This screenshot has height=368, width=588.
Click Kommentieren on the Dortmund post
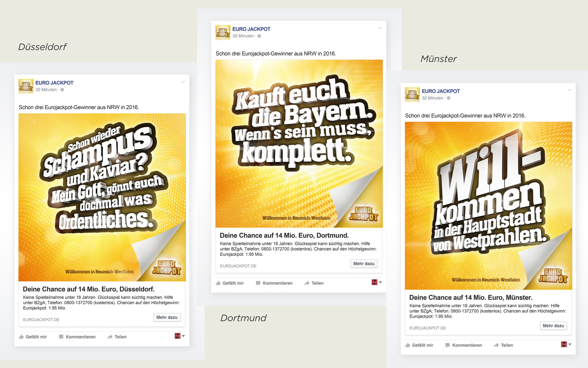[274, 283]
